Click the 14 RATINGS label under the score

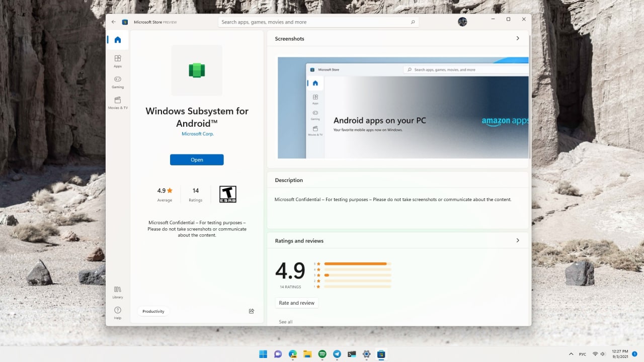[x=290, y=287]
